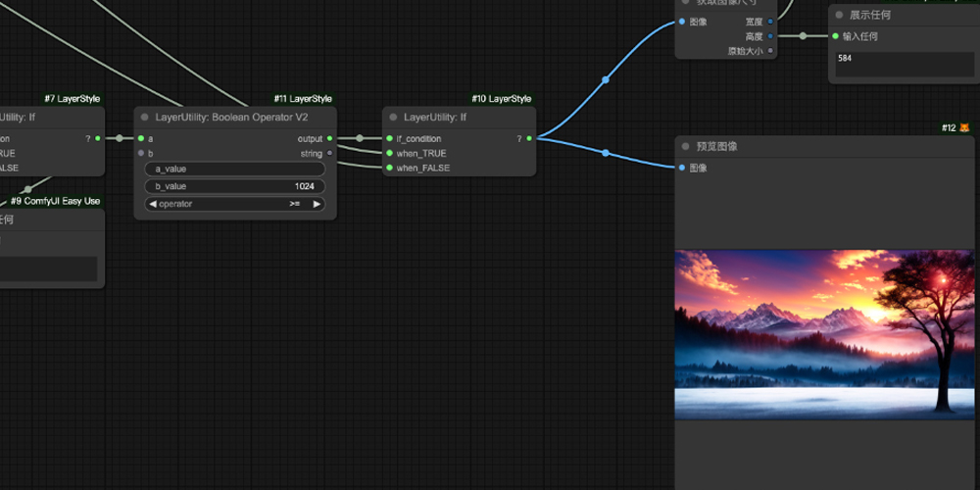The width and height of the screenshot is (980, 490).
Task: Collapse the Boolean Operator V2 node dot
Action: (x=144, y=117)
